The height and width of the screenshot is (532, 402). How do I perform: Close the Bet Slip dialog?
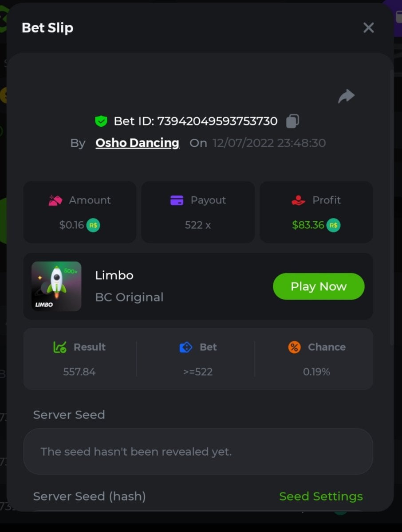click(x=368, y=28)
